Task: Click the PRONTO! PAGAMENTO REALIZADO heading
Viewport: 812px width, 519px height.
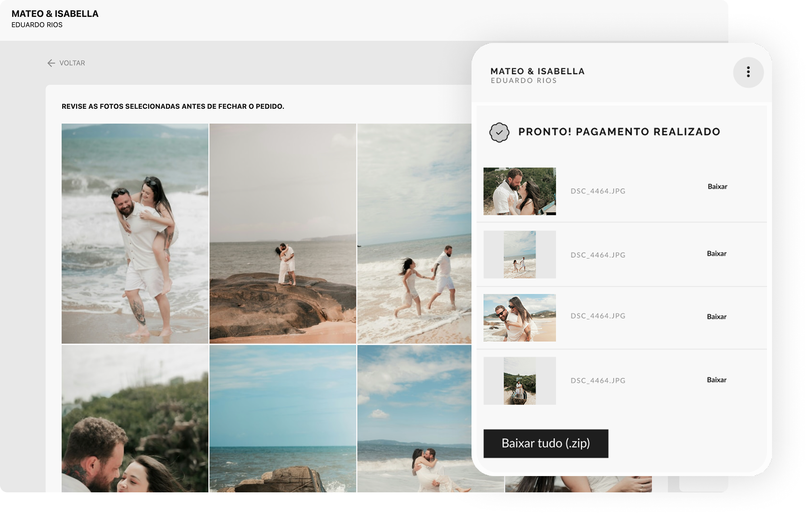Action: tap(619, 132)
